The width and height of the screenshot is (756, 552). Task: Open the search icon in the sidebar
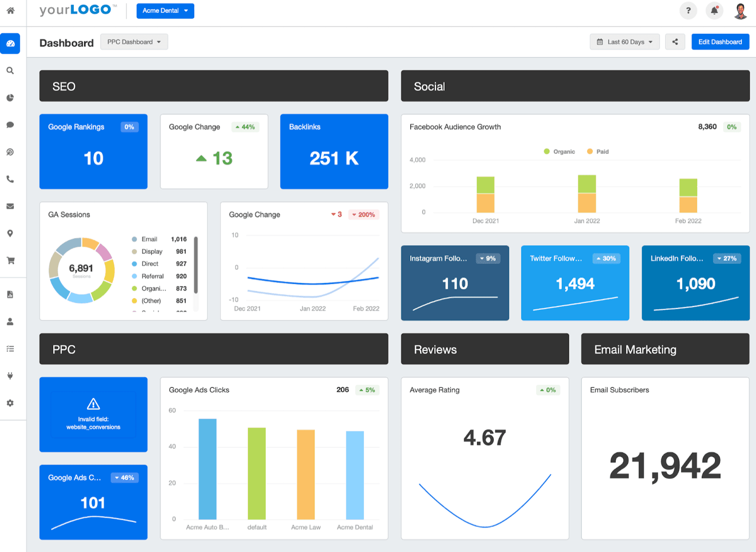pyautogui.click(x=10, y=71)
